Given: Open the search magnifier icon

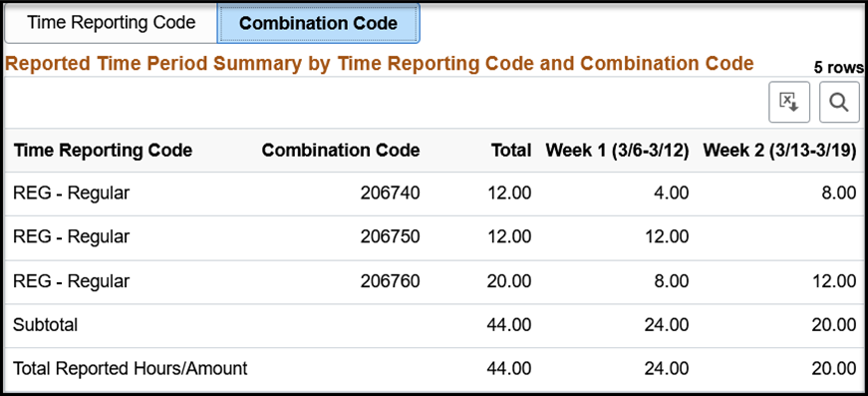Looking at the screenshot, I should 839,103.
